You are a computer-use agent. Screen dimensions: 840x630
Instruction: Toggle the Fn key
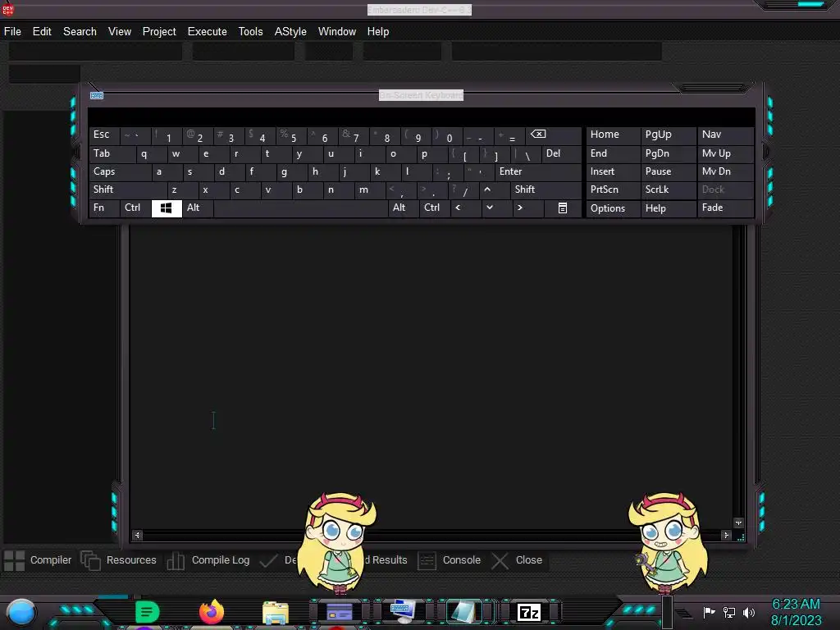104,208
